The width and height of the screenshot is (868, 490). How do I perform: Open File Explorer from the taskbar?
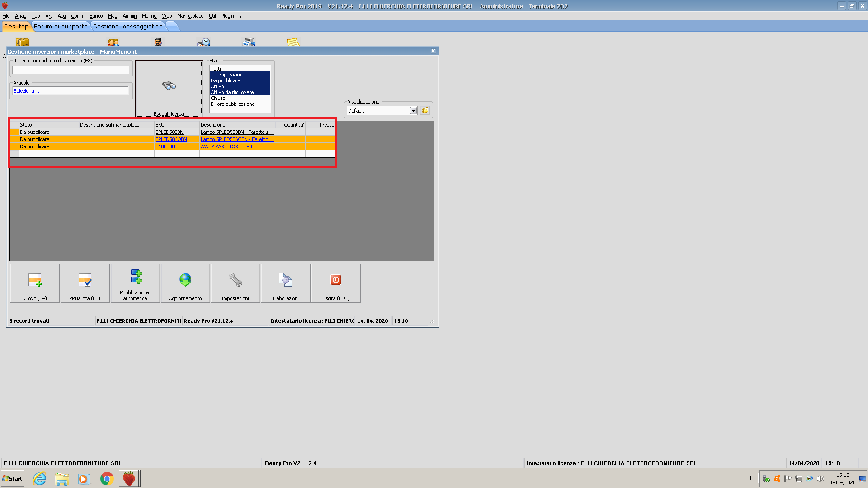pyautogui.click(x=62, y=479)
